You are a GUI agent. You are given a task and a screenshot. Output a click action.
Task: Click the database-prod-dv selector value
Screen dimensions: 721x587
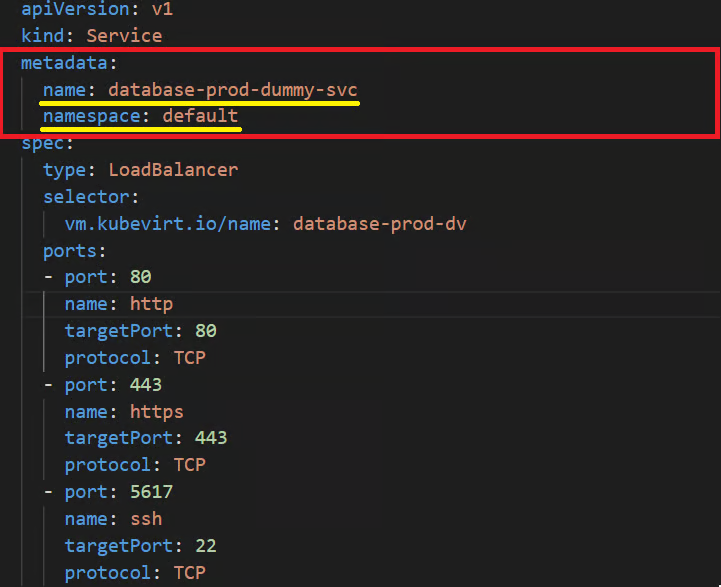click(x=379, y=224)
